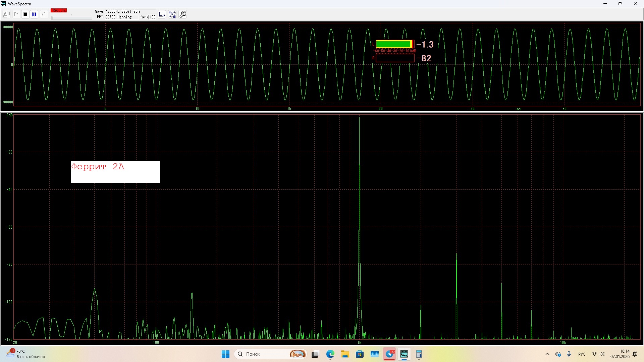Viewport: 644px width, 362px height.
Task: Toggle the L/R channel select icon
Action: click(x=162, y=14)
